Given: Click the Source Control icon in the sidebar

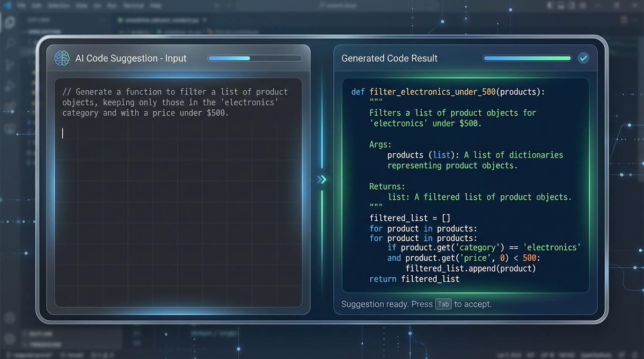Looking at the screenshot, I should tap(10, 65).
